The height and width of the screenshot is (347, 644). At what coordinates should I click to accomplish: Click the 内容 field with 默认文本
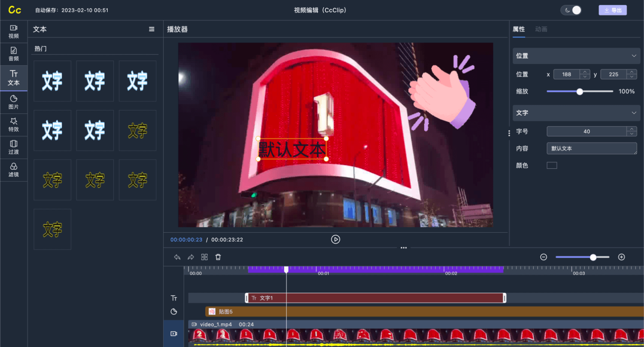592,149
